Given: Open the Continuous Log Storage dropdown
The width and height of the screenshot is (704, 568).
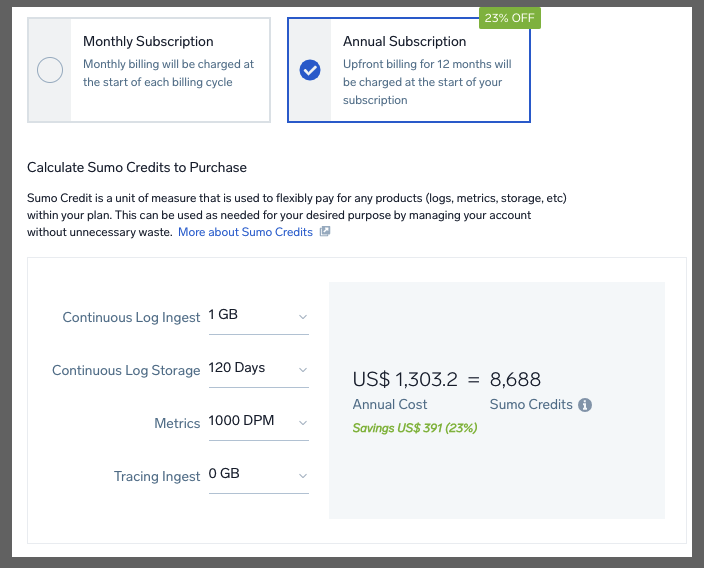Looking at the screenshot, I should [259, 370].
